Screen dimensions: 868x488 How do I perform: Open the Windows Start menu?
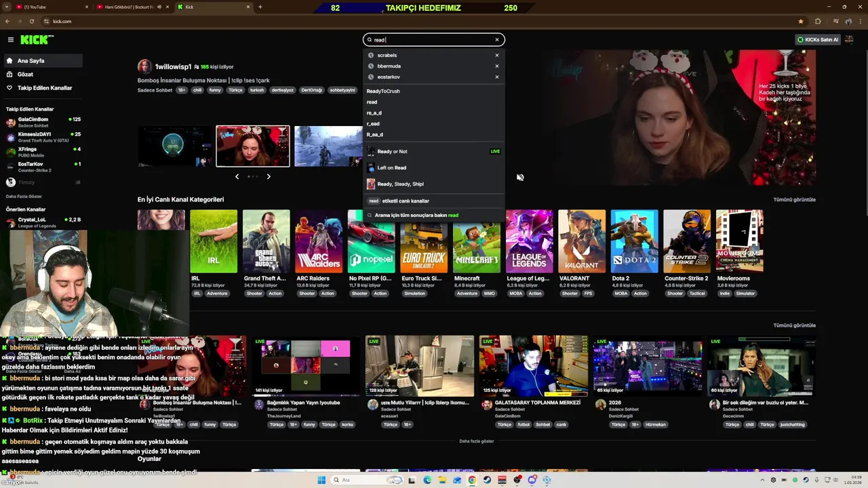(x=321, y=480)
